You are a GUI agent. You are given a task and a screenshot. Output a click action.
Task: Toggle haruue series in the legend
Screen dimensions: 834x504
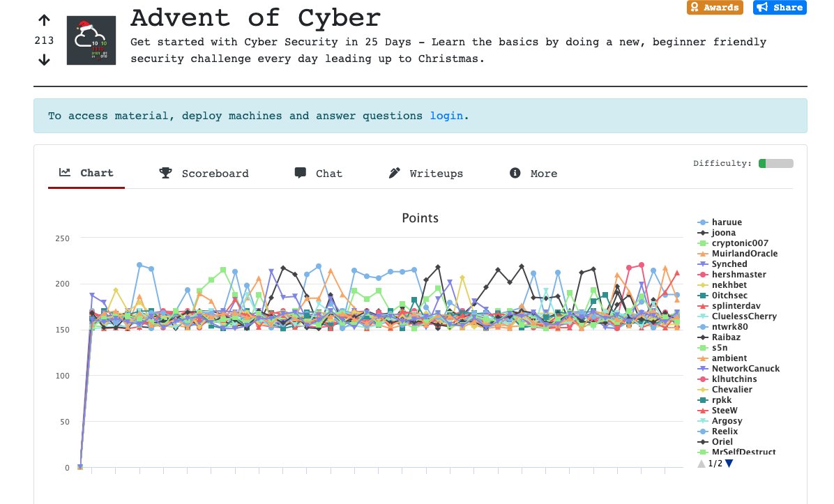[720, 222]
